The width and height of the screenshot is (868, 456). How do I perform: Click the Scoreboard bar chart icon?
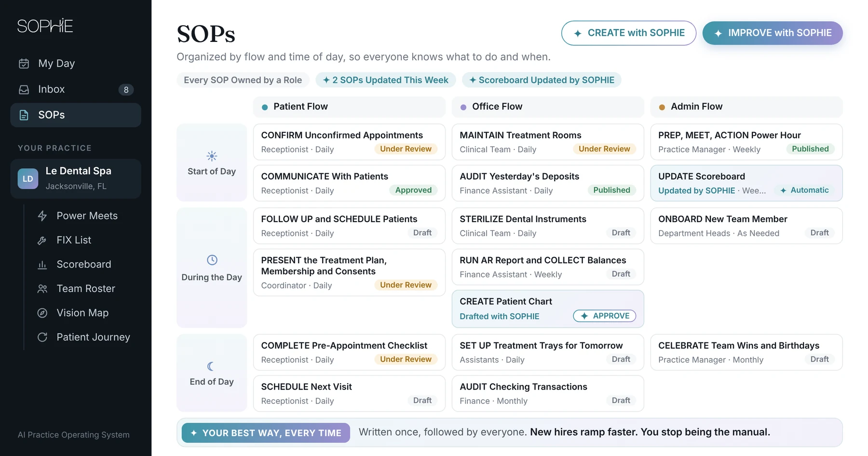(42, 265)
